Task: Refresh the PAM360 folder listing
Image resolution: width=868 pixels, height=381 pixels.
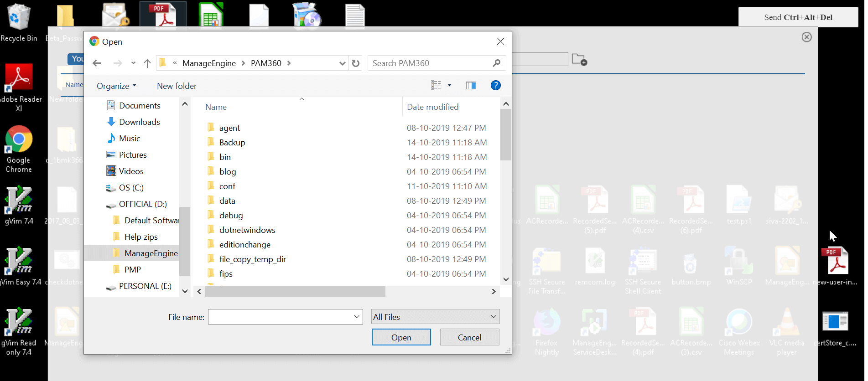Action: tap(356, 63)
